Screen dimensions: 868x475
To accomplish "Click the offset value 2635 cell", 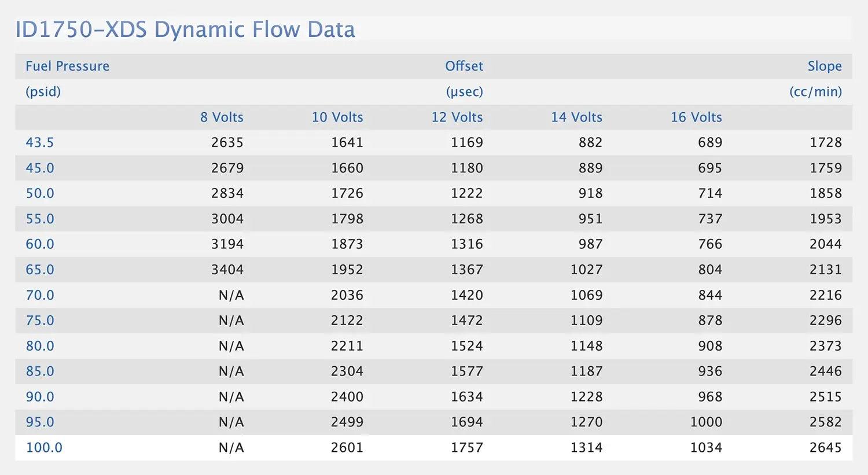I will coord(227,142).
